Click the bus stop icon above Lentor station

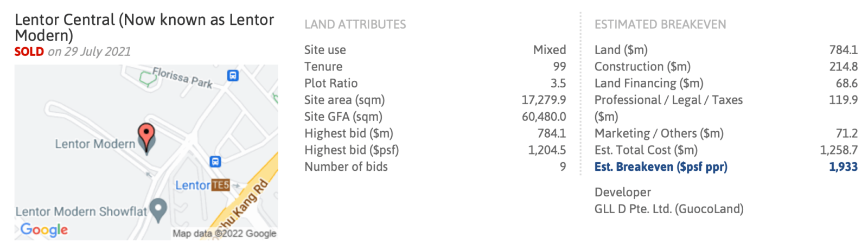pos(215,162)
